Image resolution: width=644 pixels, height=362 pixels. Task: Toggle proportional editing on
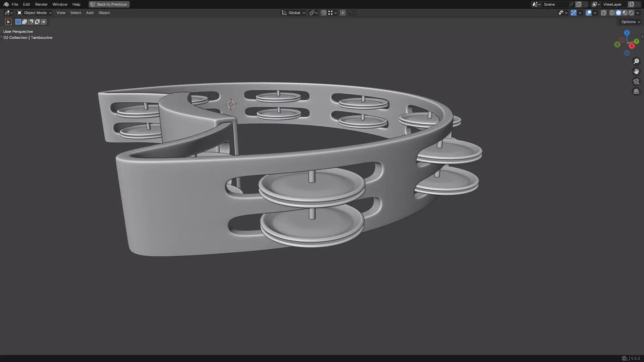pos(343,13)
